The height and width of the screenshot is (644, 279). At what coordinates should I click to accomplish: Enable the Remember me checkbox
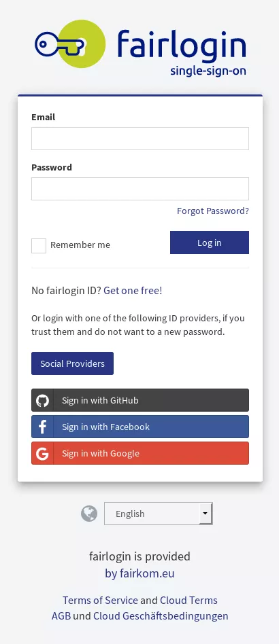[39, 246]
